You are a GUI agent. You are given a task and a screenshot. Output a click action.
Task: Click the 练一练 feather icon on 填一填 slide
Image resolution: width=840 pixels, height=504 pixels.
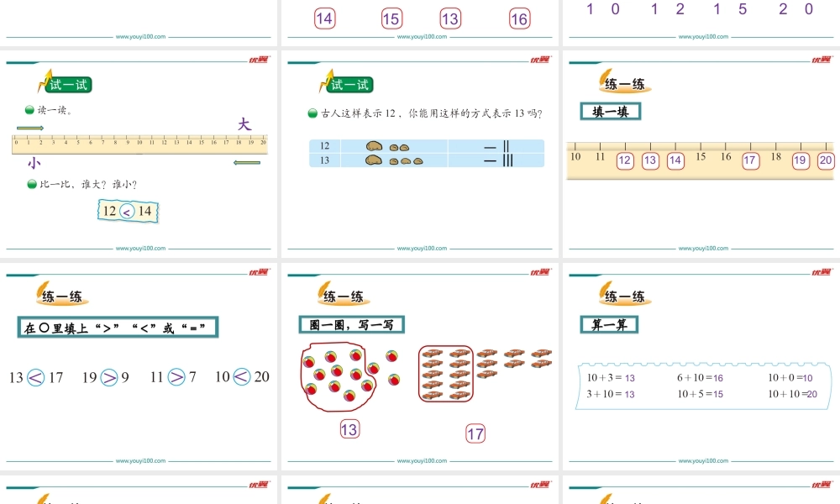606,79
